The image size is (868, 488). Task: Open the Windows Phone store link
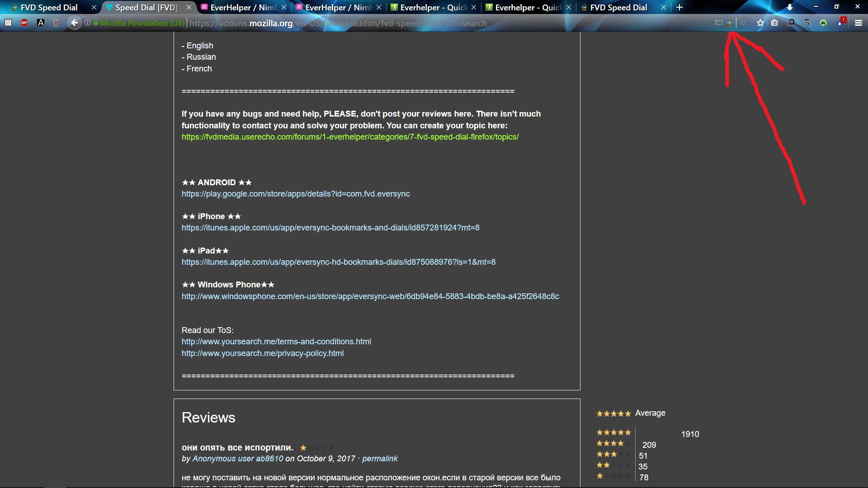pyautogui.click(x=370, y=296)
